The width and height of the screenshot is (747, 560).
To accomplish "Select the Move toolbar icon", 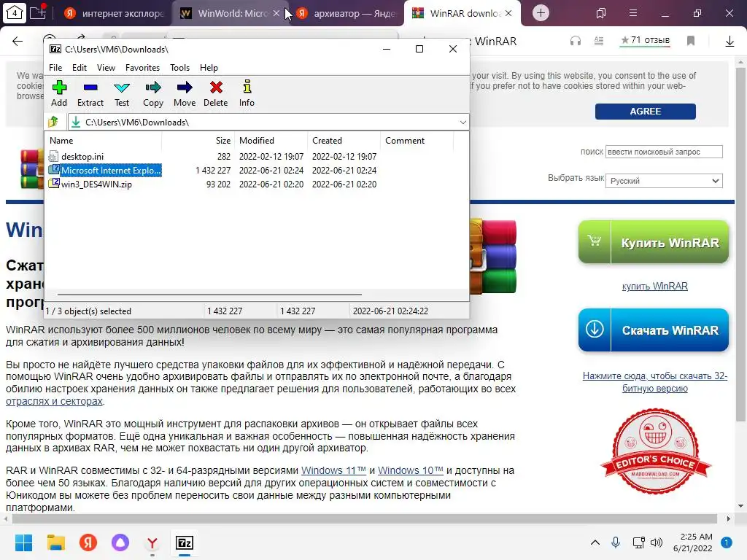I will click(x=185, y=93).
